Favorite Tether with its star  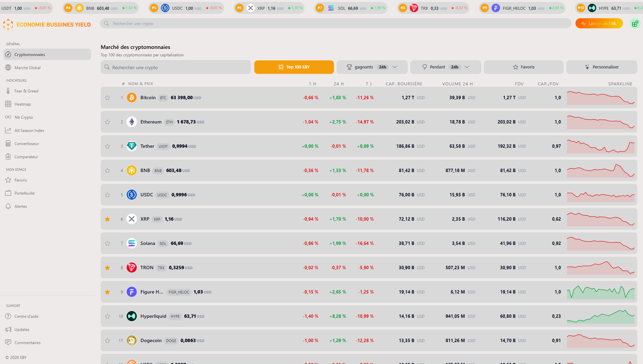tap(107, 146)
